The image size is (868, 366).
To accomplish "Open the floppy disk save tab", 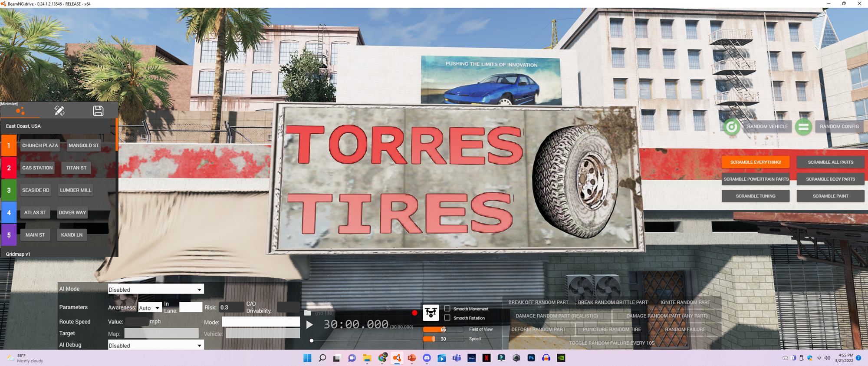I will coord(98,111).
